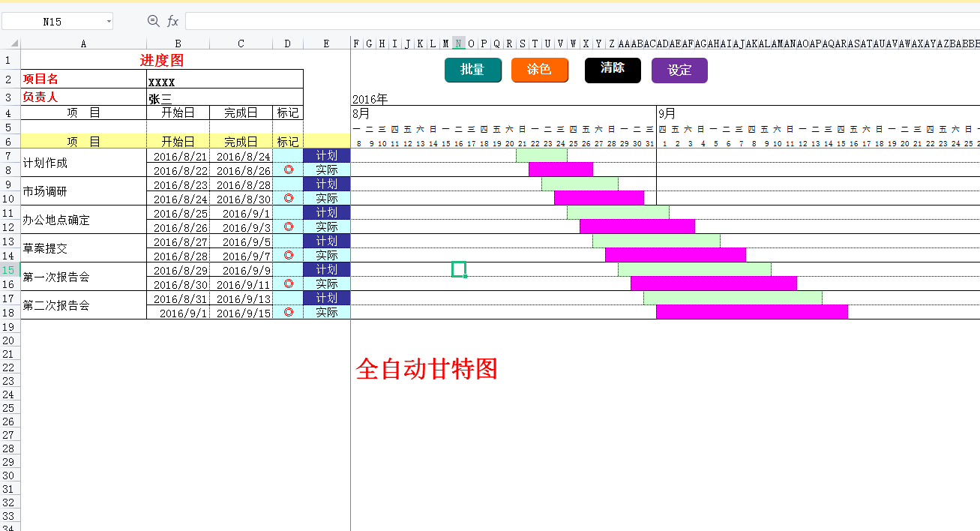Select the red 项目名 label cell
Image resolution: width=980 pixels, height=531 pixels.
point(83,79)
